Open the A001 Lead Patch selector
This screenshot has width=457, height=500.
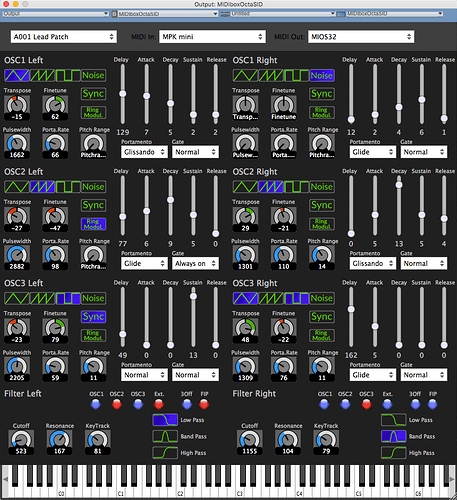coord(64,37)
